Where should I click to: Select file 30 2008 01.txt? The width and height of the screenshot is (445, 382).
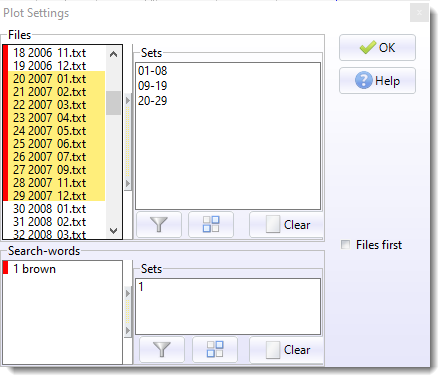(x=56, y=209)
